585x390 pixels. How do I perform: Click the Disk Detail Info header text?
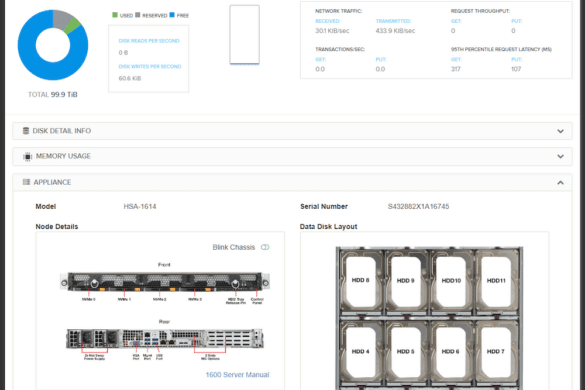click(x=62, y=131)
